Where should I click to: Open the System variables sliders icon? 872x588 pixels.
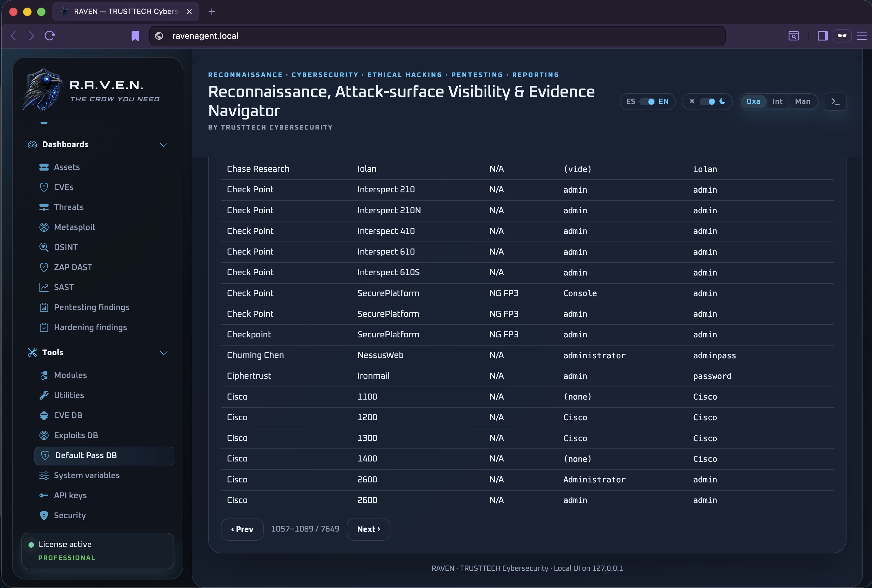(x=44, y=475)
